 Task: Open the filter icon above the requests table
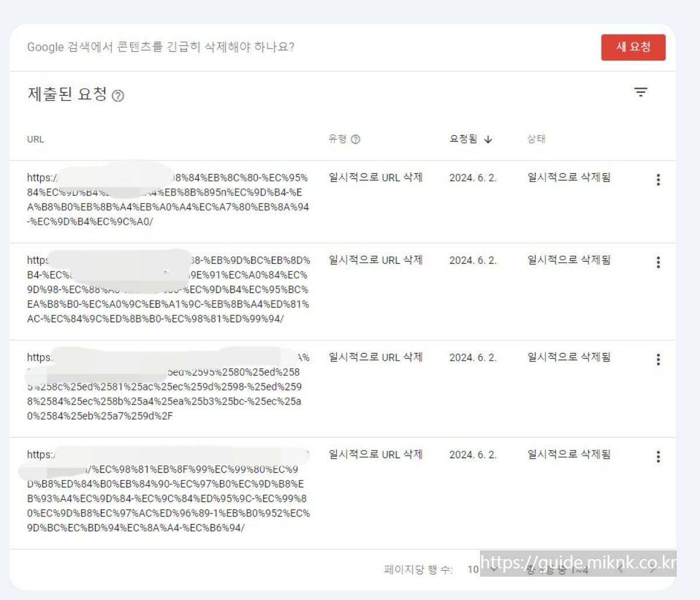[641, 92]
